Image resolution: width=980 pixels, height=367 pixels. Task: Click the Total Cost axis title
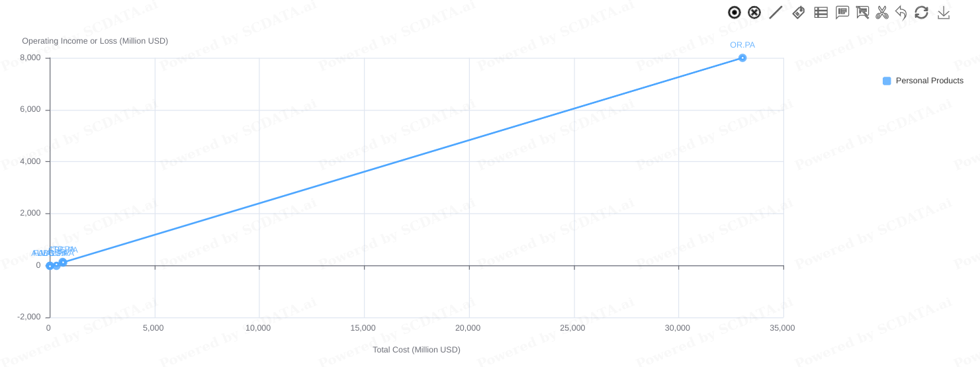[x=416, y=350]
